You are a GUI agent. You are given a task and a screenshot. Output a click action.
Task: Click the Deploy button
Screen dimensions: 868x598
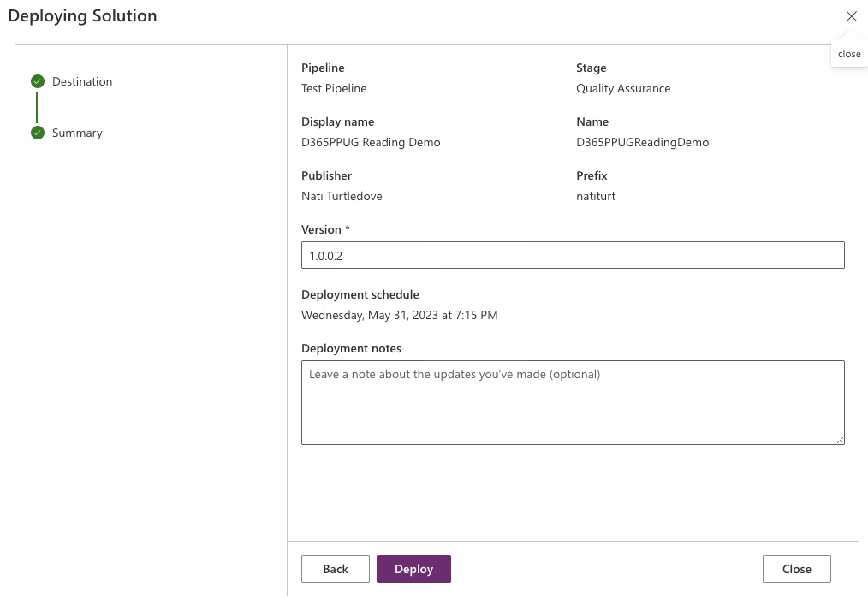coord(413,569)
